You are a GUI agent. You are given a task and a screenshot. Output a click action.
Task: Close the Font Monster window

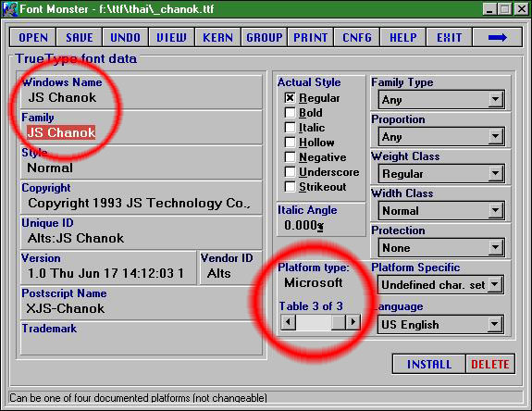[x=521, y=9]
